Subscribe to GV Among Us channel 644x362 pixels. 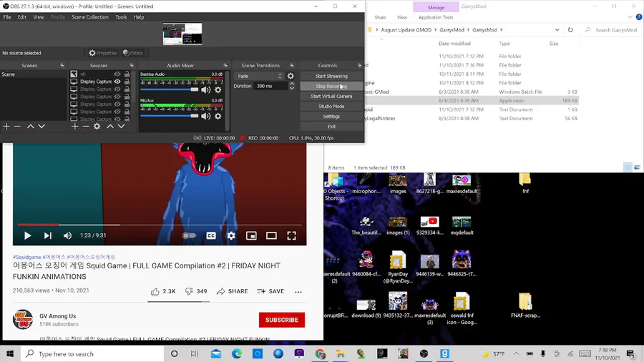(x=282, y=320)
